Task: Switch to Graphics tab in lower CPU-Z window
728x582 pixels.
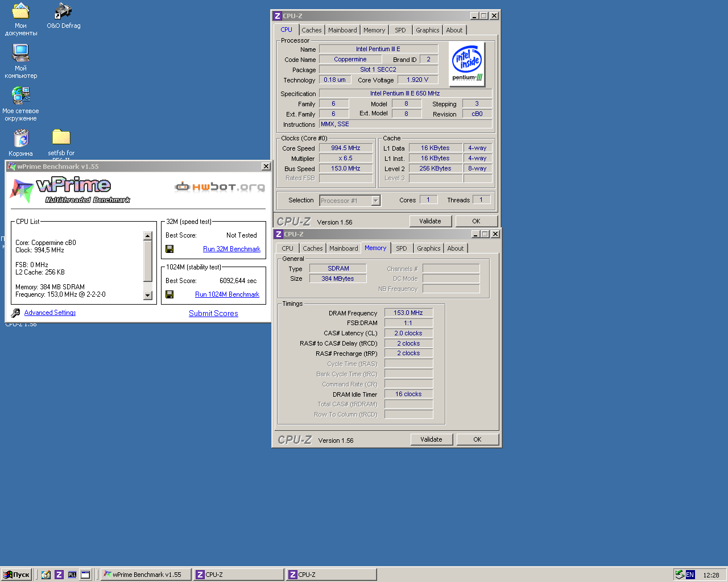Action: click(x=428, y=248)
